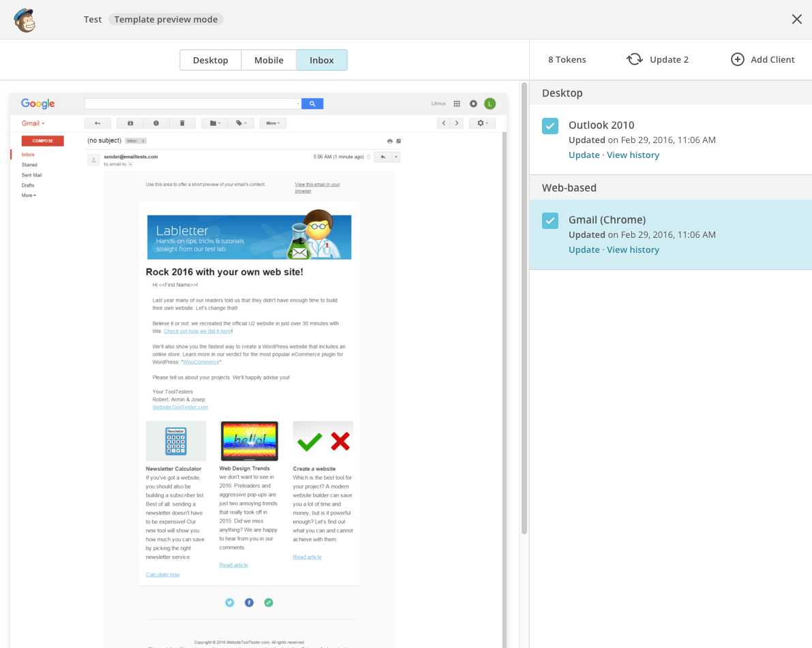
Task: Click the WooCommerce link
Action: [x=201, y=362]
